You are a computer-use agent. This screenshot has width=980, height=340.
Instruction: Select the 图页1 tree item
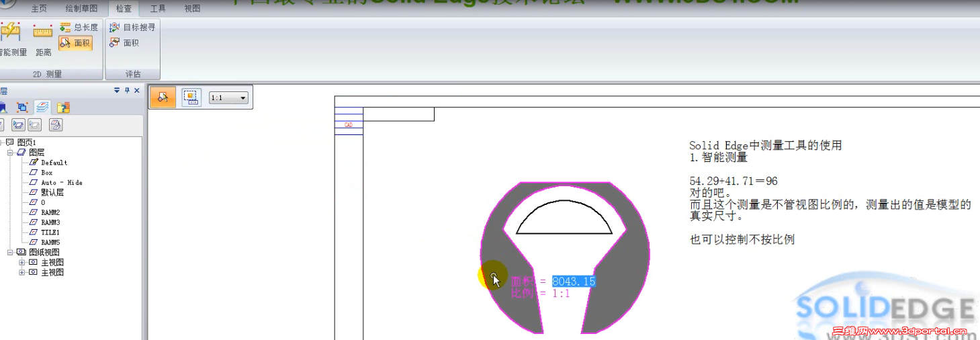click(x=26, y=142)
